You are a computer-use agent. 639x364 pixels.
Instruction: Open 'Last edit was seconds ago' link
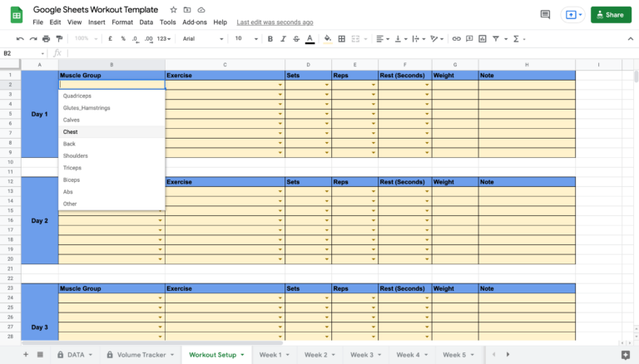click(275, 22)
